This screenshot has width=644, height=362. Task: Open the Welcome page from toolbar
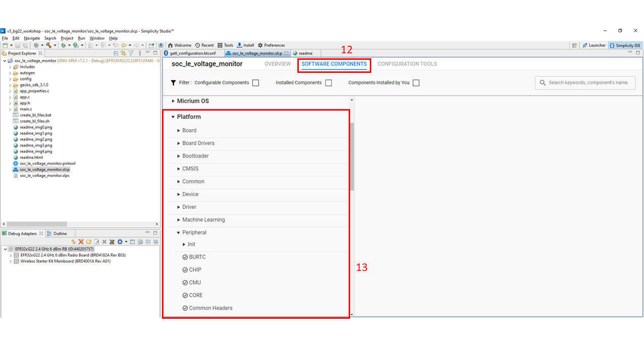coord(180,45)
